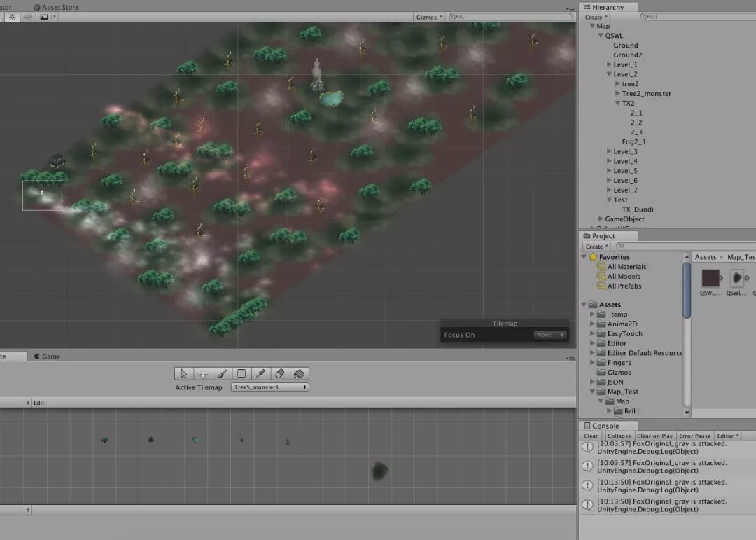This screenshot has height=540, width=756.
Task: Select the tile Eraser tool
Action: click(x=279, y=373)
